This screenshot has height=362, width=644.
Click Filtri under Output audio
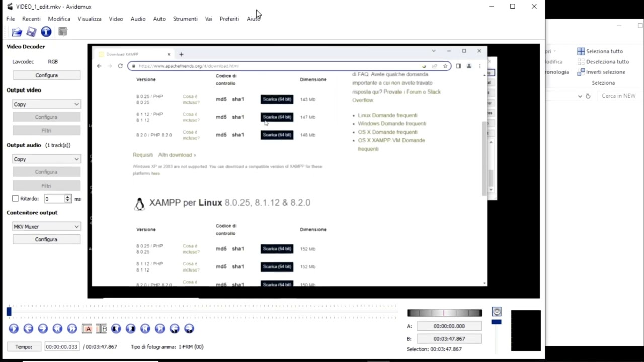(x=46, y=186)
